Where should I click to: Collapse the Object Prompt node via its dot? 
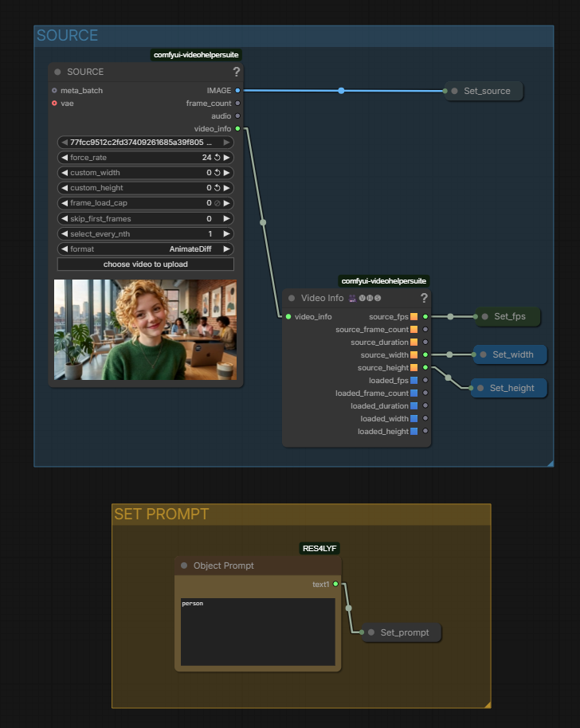[184, 566]
